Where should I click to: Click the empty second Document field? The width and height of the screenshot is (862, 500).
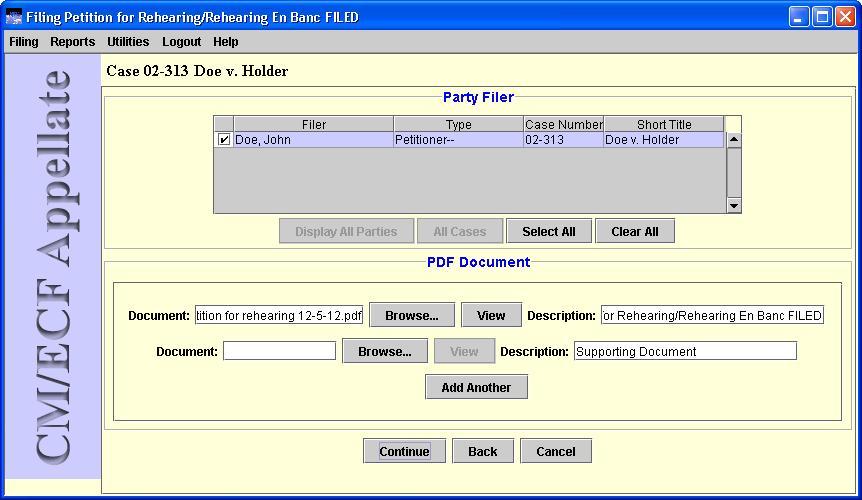coord(279,351)
